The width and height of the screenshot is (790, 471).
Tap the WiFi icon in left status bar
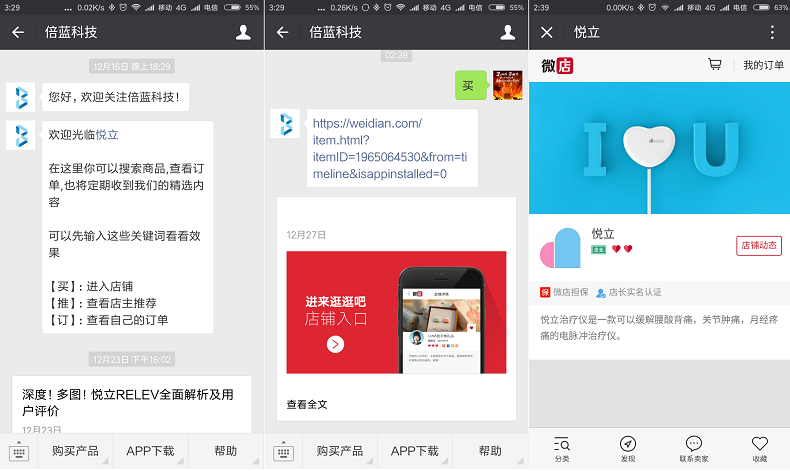click(x=136, y=8)
